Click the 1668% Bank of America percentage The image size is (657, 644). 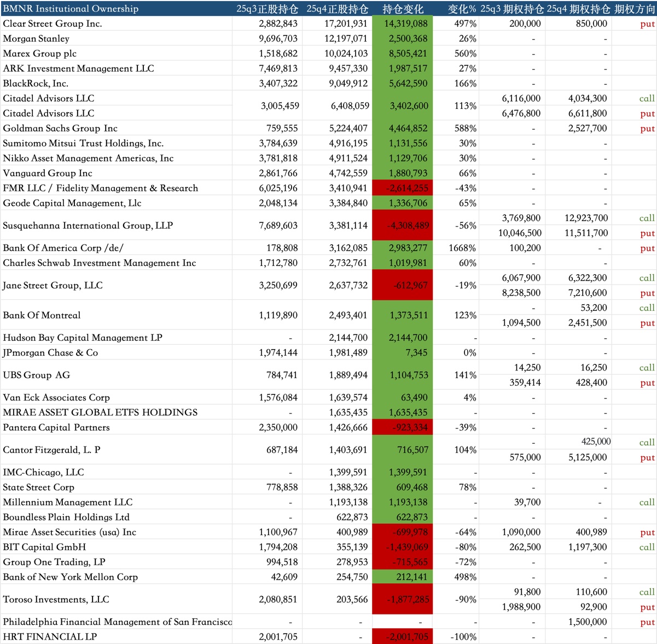(x=462, y=248)
